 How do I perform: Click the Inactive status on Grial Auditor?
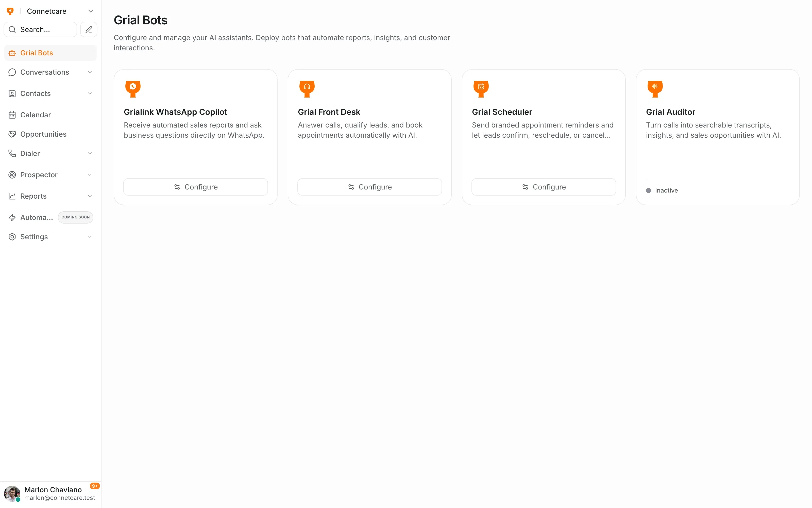(x=662, y=190)
